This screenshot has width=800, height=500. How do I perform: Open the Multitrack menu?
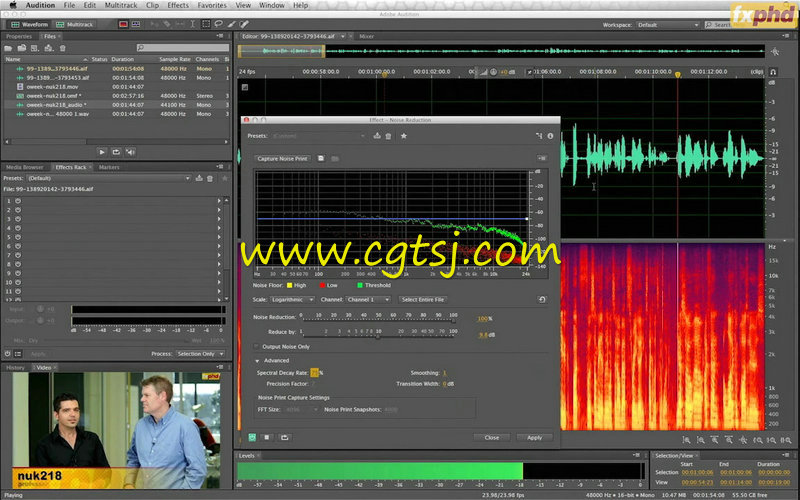point(121,5)
